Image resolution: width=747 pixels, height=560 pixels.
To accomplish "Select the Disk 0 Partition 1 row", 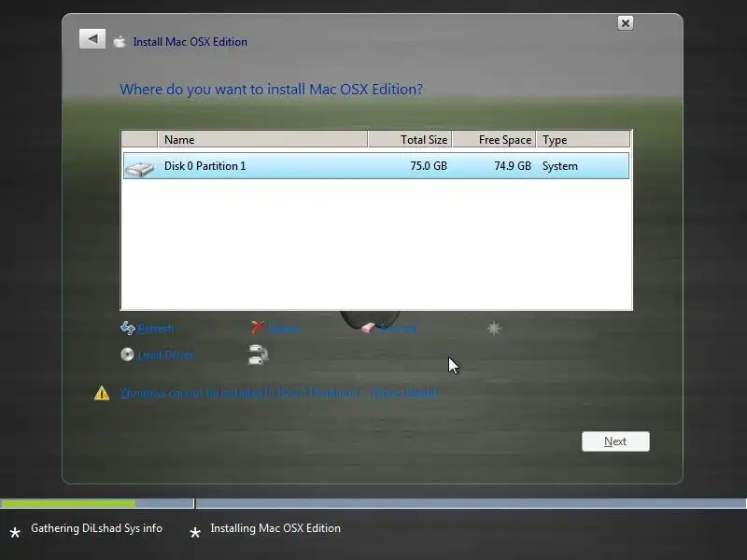I will tap(376, 166).
